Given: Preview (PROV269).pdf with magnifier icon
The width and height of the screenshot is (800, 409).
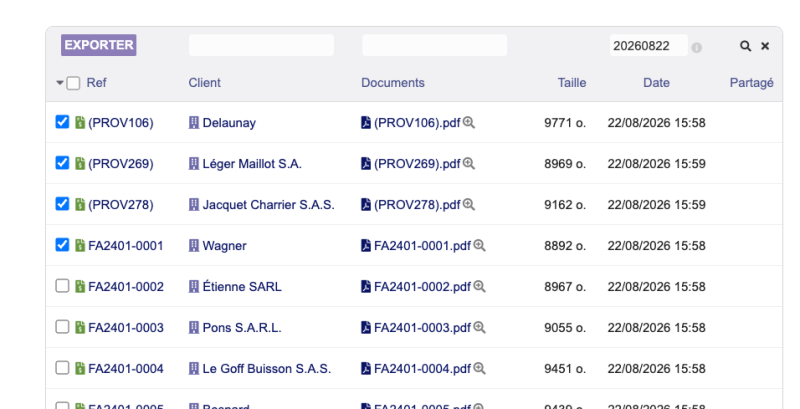Looking at the screenshot, I should click(x=469, y=163).
